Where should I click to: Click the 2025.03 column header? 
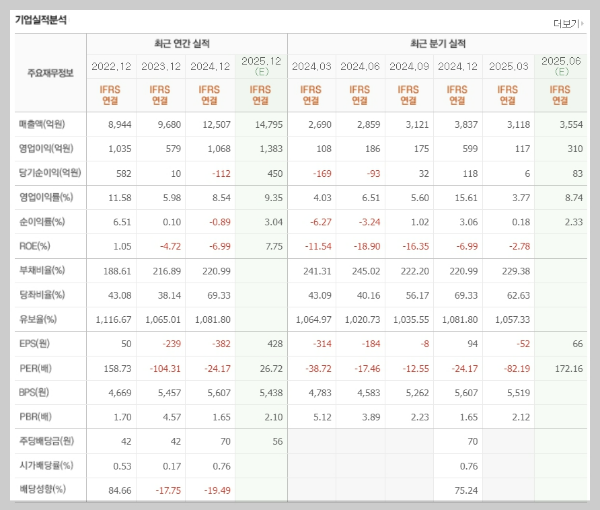(x=509, y=67)
